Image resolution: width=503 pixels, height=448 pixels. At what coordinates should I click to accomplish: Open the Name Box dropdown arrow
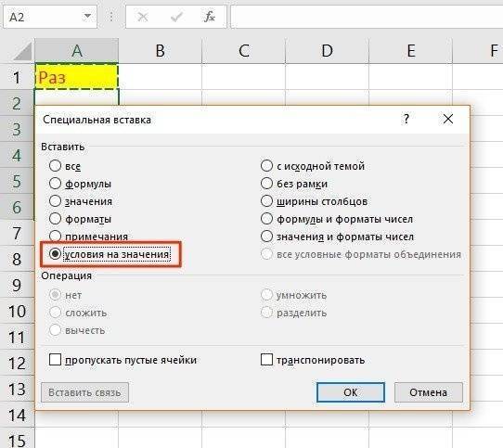87,16
